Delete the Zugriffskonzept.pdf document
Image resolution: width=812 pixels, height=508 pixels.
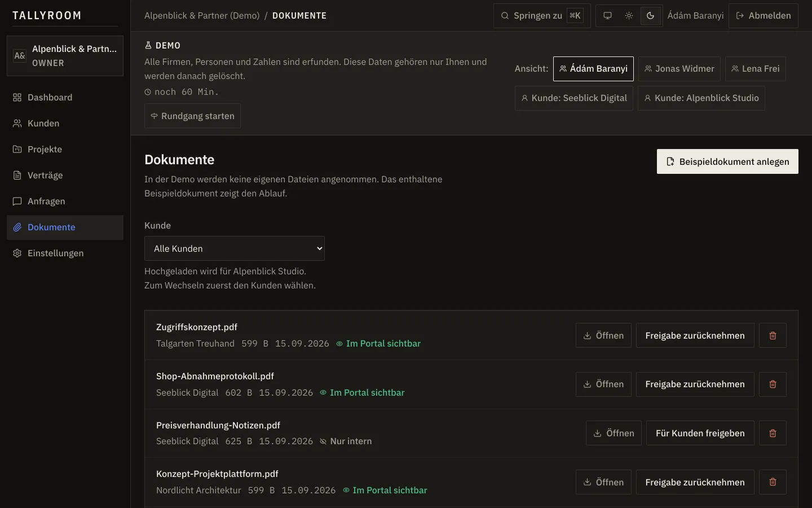(773, 335)
